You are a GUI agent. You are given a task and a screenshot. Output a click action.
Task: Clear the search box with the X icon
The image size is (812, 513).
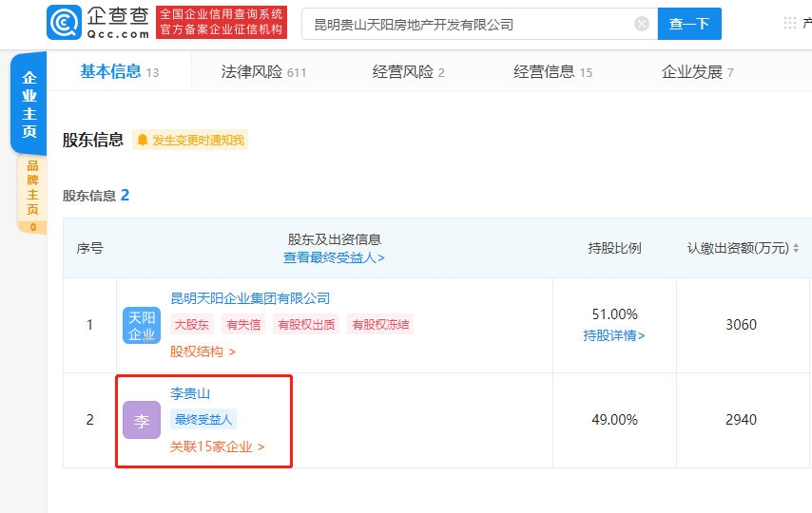(x=642, y=24)
